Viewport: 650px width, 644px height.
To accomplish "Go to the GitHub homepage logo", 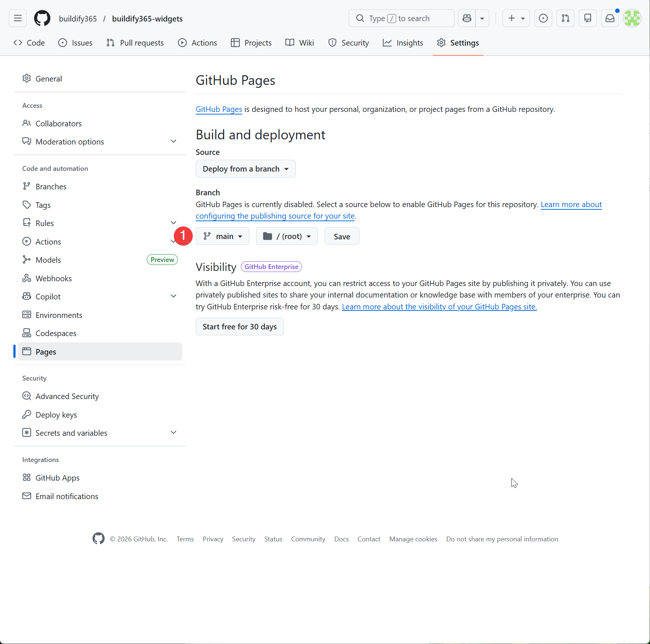I will (42, 18).
